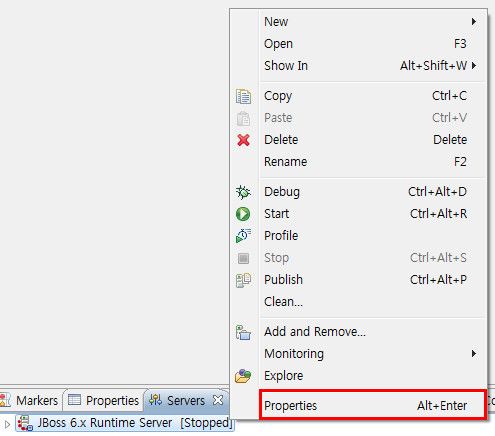This screenshot has width=495, height=436.
Task: Activate the Servers tab
Action: [186, 400]
